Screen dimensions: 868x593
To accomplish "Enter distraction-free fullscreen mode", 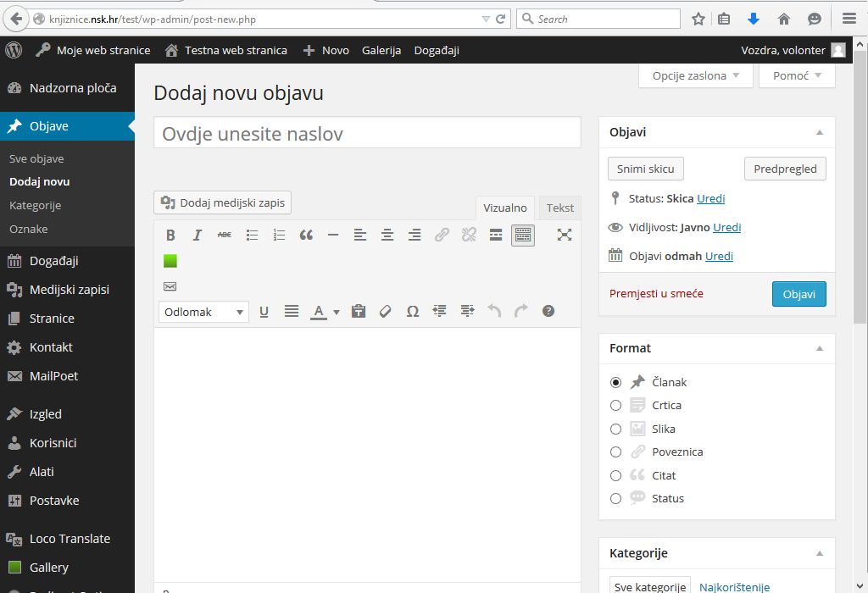I will (x=564, y=236).
